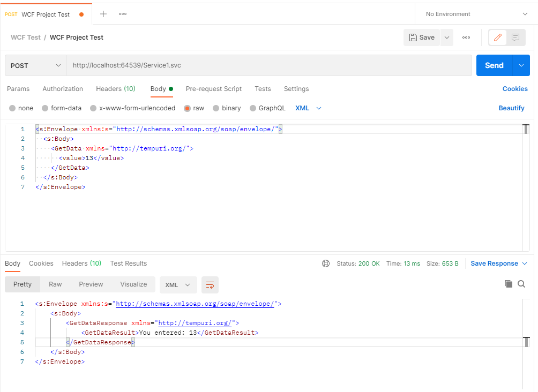Click the pencil edit icon

498,37
